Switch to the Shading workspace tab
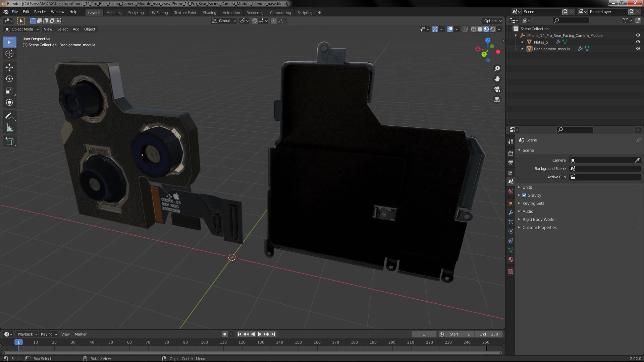The height and width of the screenshot is (362, 644). [209, 13]
